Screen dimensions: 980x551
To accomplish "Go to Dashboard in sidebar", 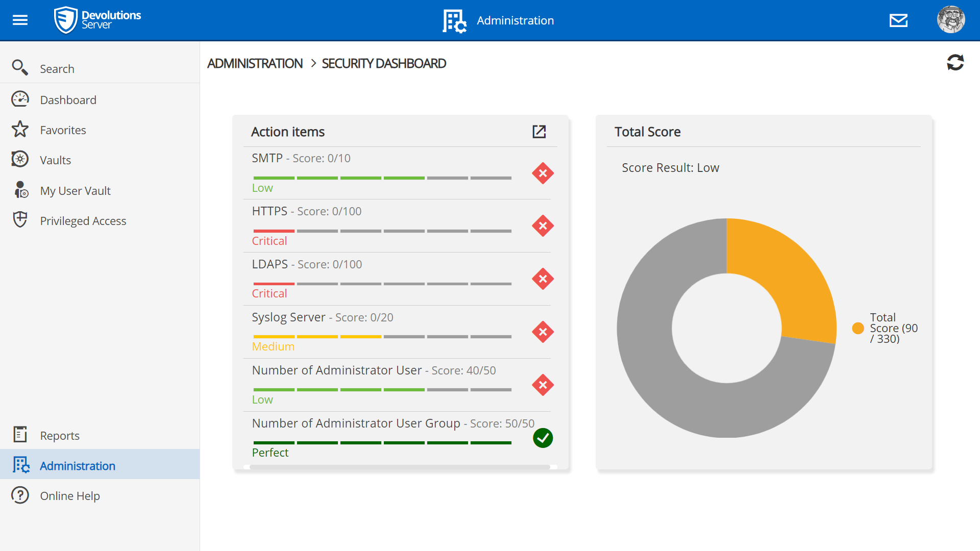I will click(x=68, y=100).
